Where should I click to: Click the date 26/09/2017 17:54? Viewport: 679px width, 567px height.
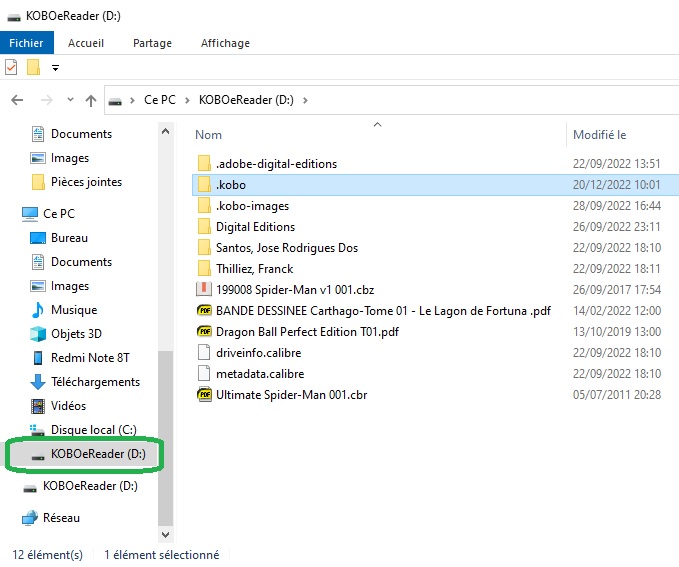click(617, 289)
